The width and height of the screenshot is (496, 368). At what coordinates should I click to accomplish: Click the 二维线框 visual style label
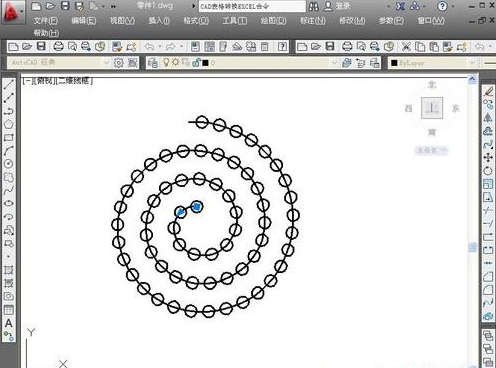pyautogui.click(x=75, y=80)
